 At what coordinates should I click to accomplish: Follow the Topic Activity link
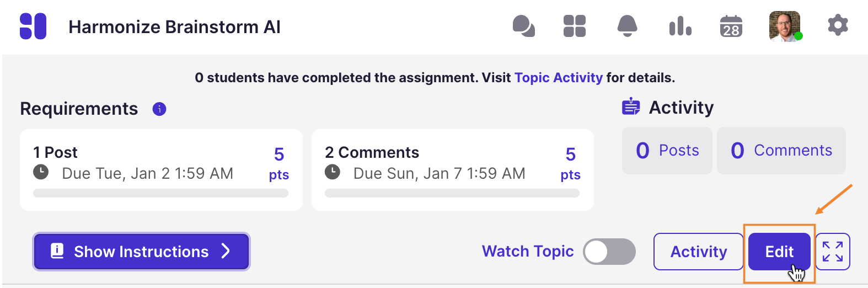(558, 78)
